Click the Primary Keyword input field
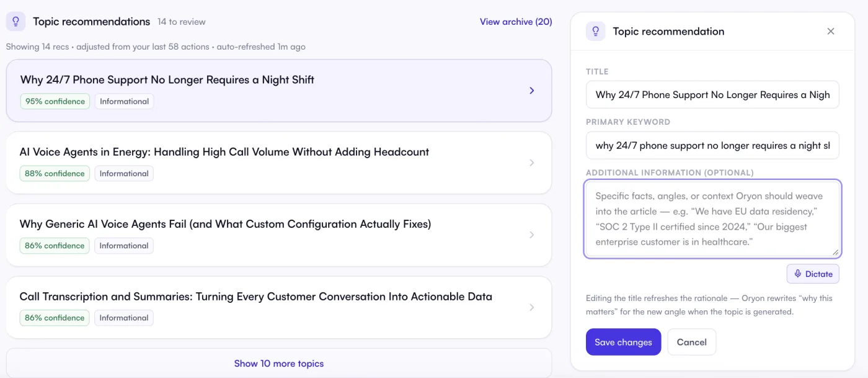Screen dimensions: 868x378 [712, 146]
